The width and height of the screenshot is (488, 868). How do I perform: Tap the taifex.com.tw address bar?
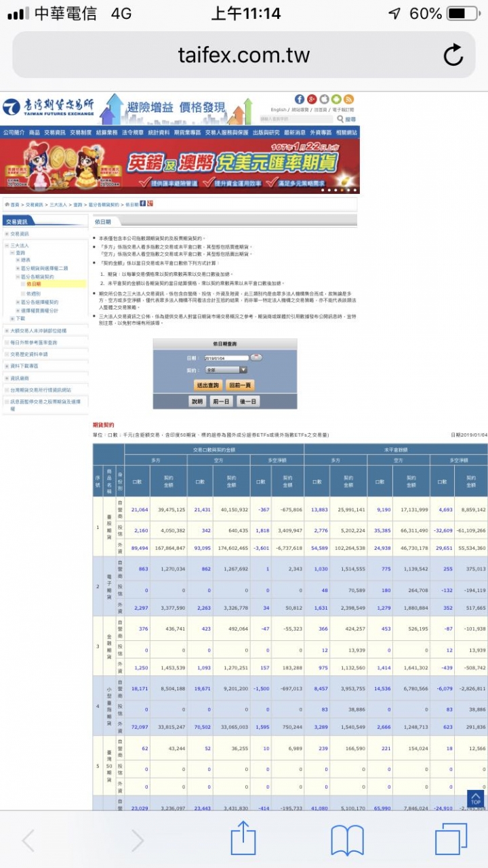[244, 55]
